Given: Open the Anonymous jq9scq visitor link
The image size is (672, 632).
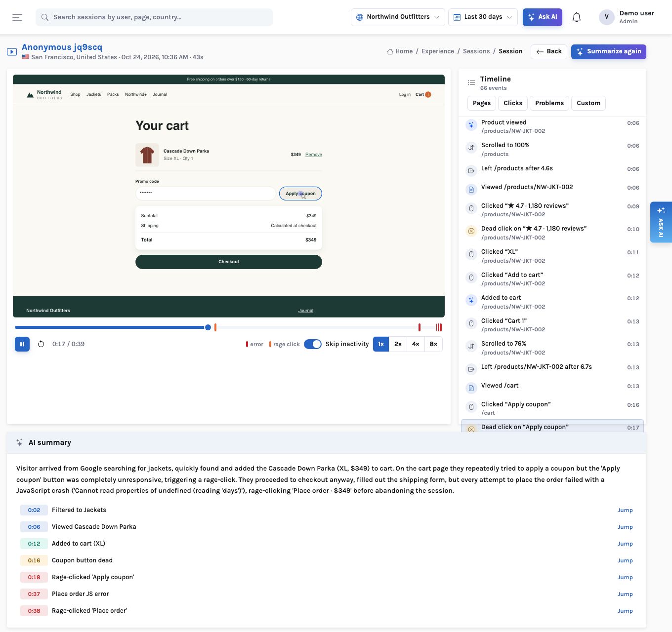Looking at the screenshot, I should [62, 47].
